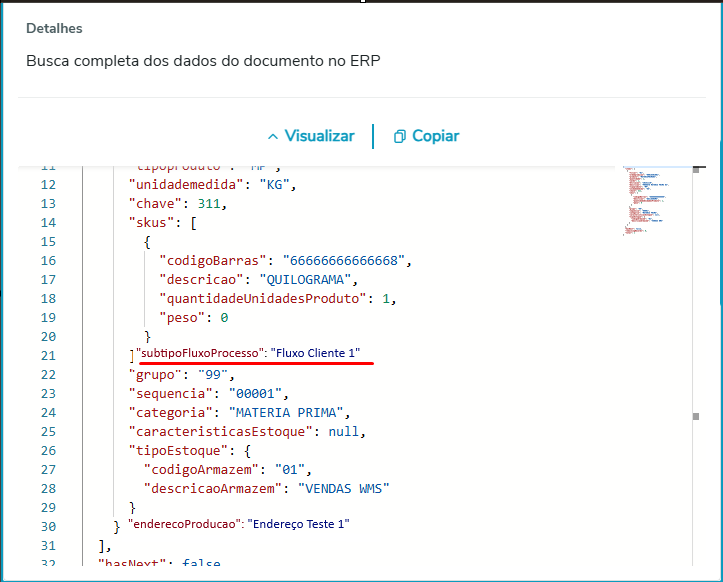
Task: Click the code minimap preview
Action: [647, 201]
